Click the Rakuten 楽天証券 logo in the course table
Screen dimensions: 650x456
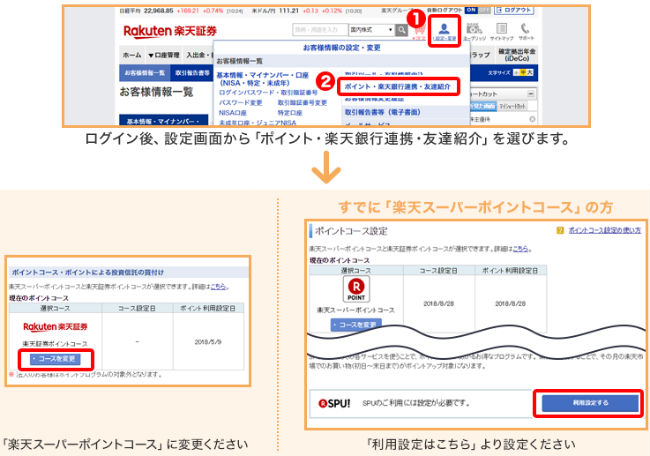(55, 327)
